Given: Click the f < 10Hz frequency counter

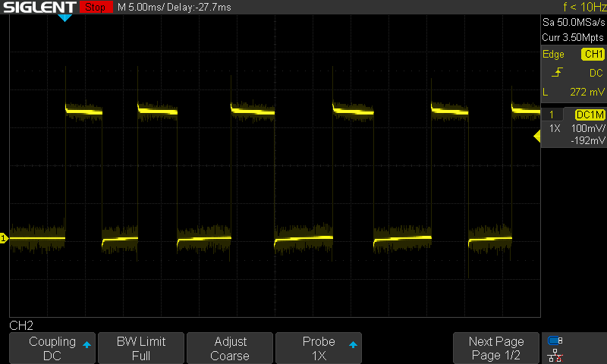Looking at the screenshot, I should pos(585,7).
